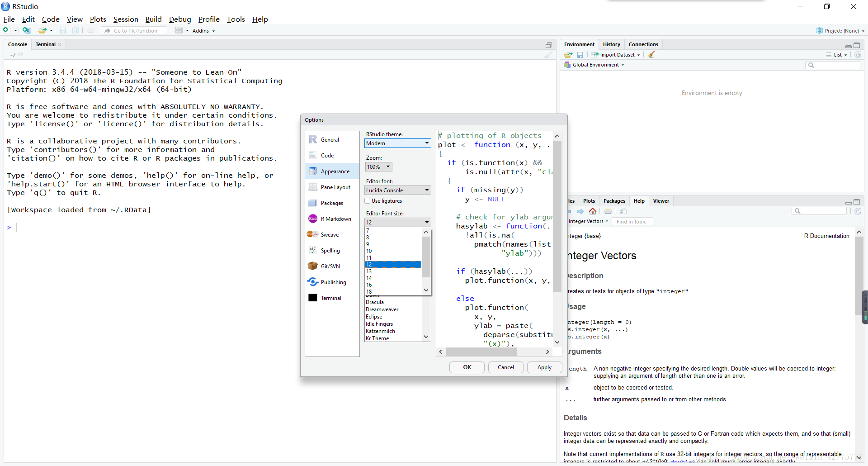The height and width of the screenshot is (466, 868).
Task: Expand the Integer Vectors topic dropdown
Action: coord(588,222)
